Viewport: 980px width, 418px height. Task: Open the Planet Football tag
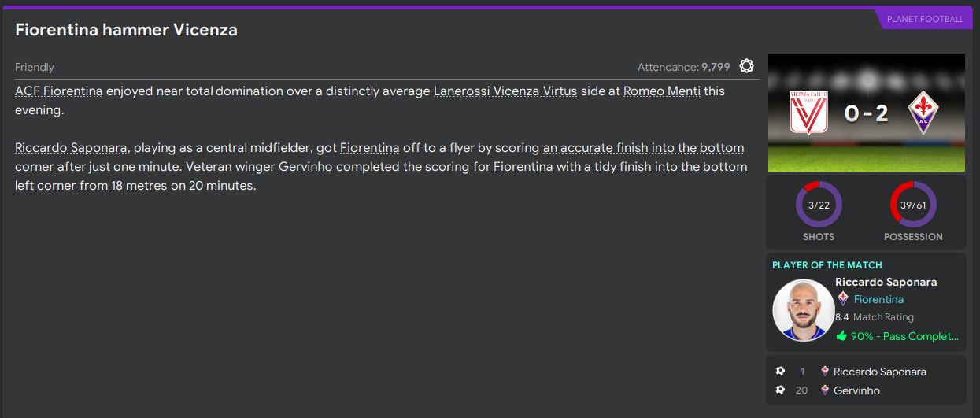tap(924, 19)
